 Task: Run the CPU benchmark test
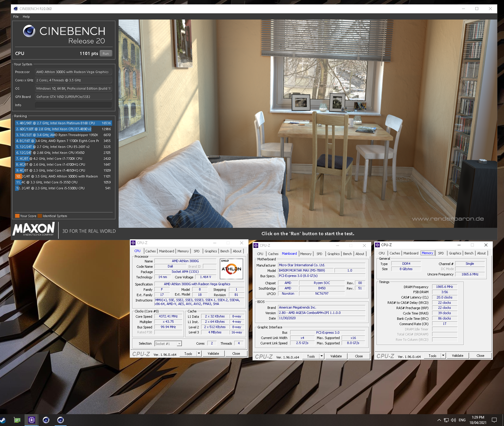click(x=106, y=54)
